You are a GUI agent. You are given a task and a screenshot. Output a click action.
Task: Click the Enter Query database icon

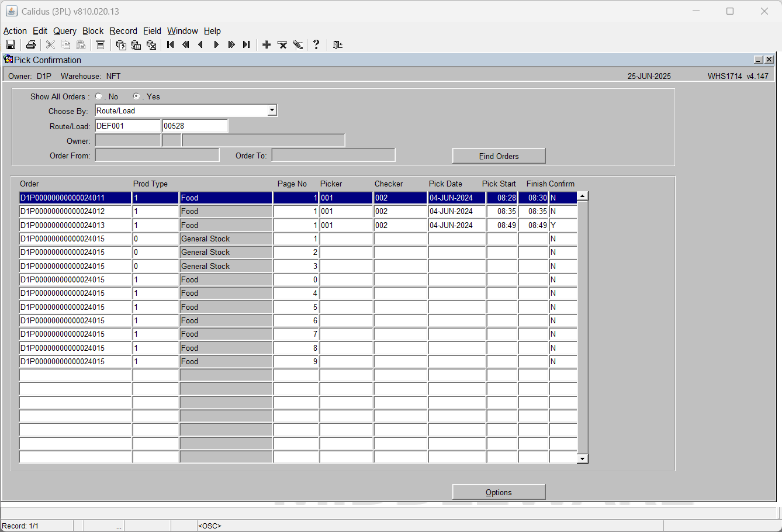tap(121, 45)
